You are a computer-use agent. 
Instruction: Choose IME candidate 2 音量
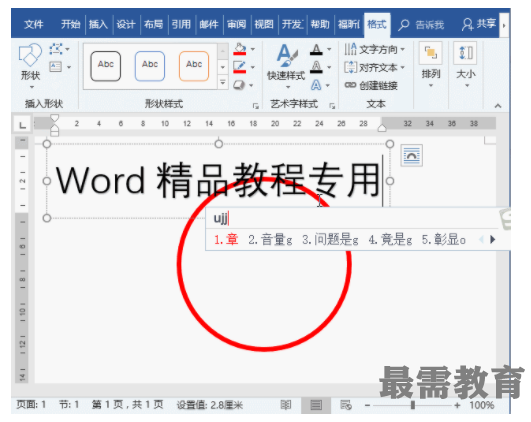270,239
